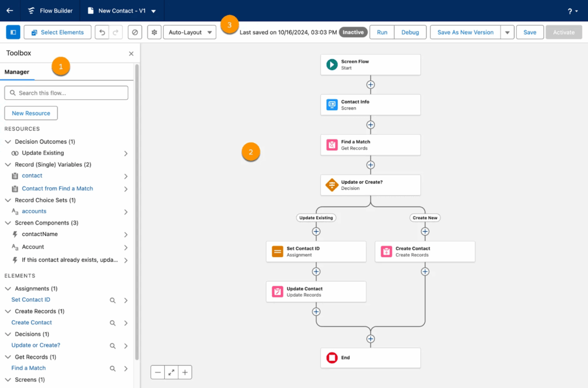The height and width of the screenshot is (388, 588).
Task: Open the Save As New Version dropdown arrow
Action: tap(507, 32)
